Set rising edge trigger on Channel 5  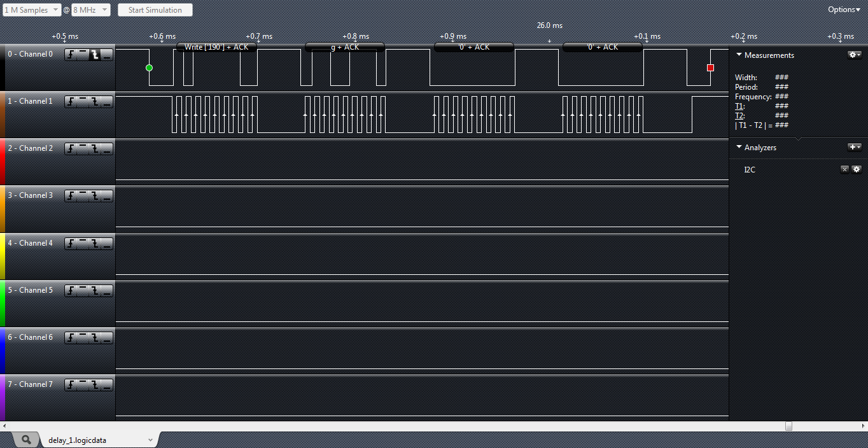click(x=71, y=291)
